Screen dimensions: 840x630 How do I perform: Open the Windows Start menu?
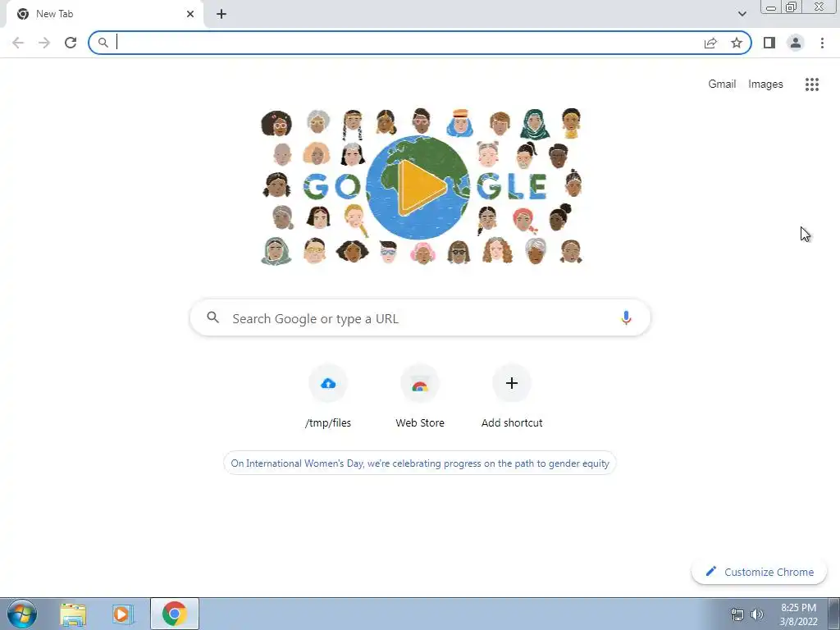(22, 614)
